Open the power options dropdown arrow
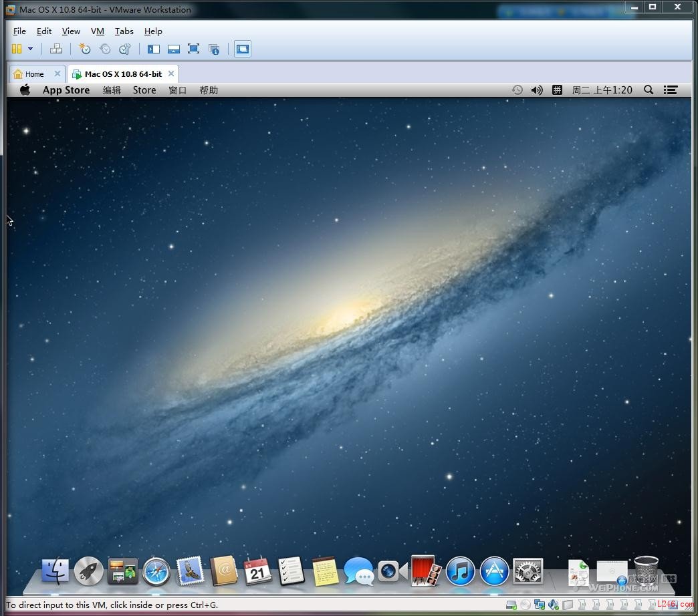This screenshot has width=698, height=616. pyautogui.click(x=30, y=49)
